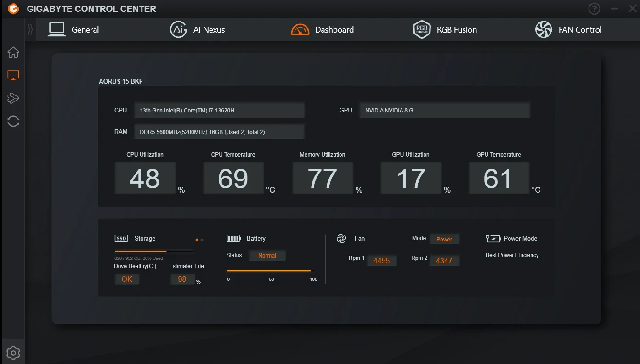Screen dimensions: 640x364
Task: Click the AI Nexus icon
Action: (x=178, y=29)
